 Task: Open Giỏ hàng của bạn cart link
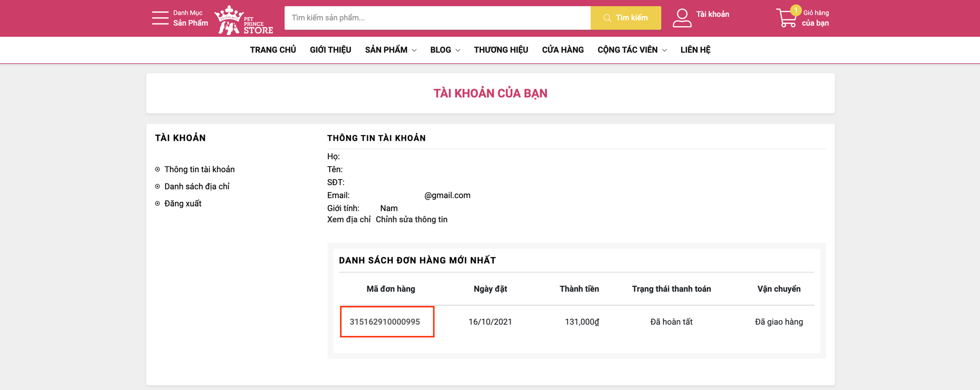coord(815,18)
